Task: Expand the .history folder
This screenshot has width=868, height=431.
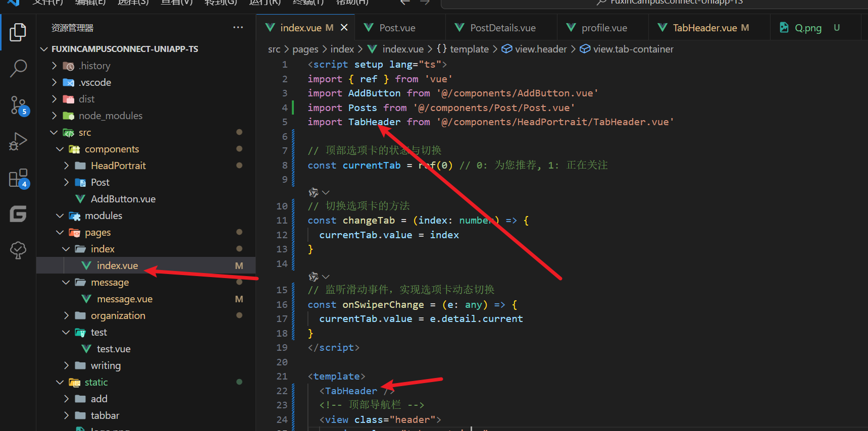Action: (x=54, y=66)
